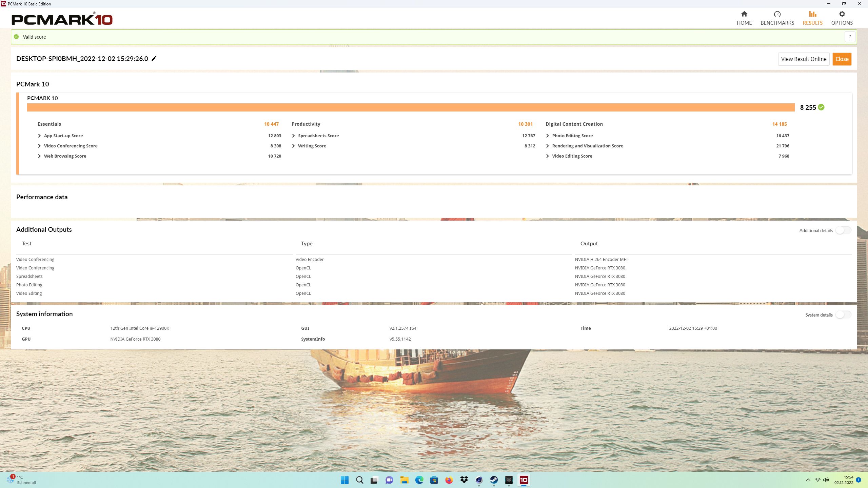Open the system tray overflow arrow

[808, 480]
